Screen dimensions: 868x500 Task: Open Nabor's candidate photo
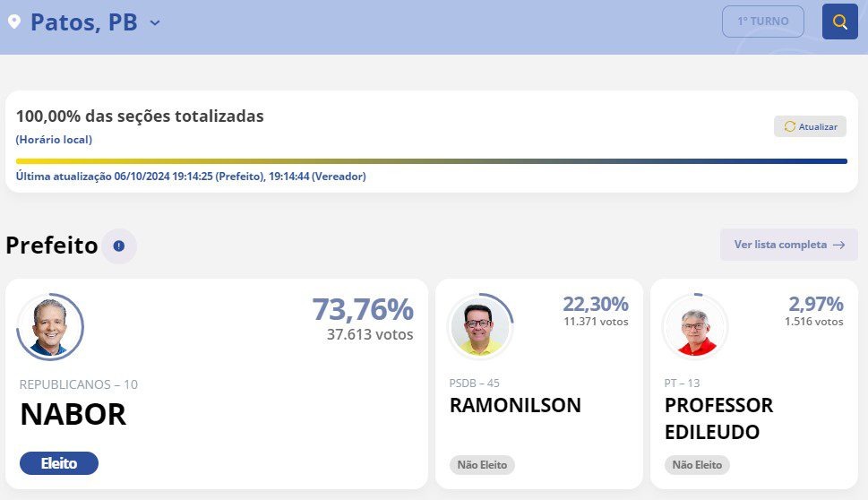coord(50,327)
